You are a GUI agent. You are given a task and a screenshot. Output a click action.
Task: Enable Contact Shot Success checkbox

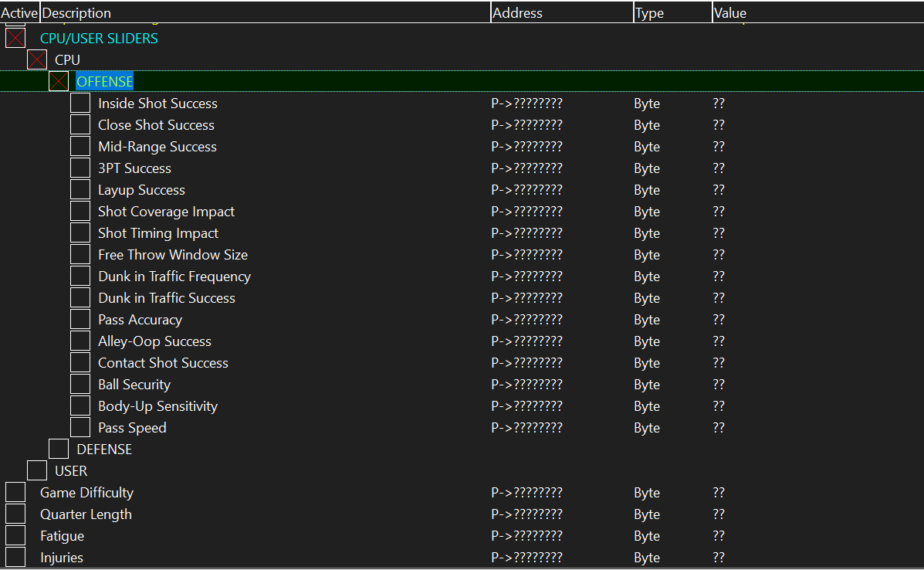point(80,362)
